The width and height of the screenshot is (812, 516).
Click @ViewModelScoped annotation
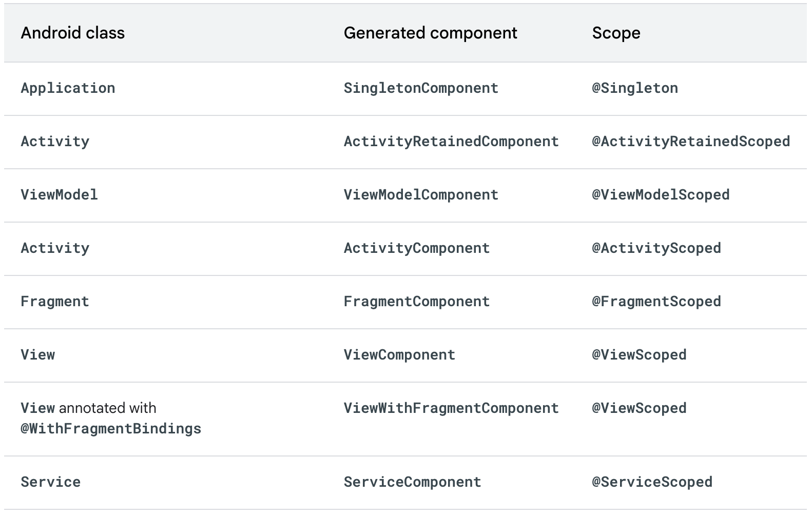[661, 195]
